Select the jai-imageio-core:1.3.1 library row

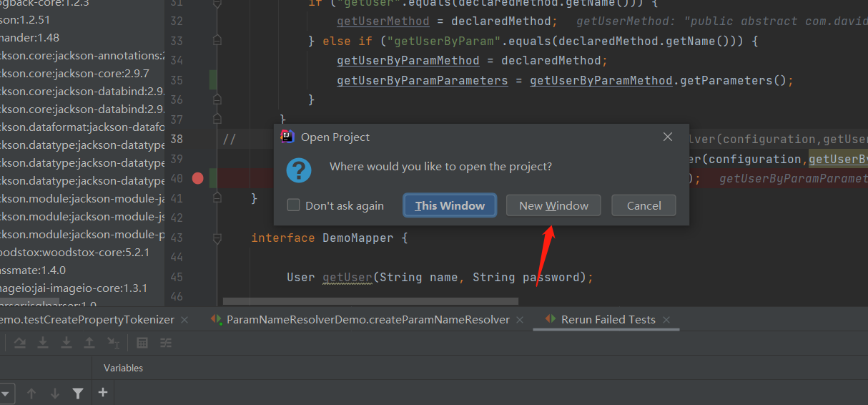coord(82,288)
